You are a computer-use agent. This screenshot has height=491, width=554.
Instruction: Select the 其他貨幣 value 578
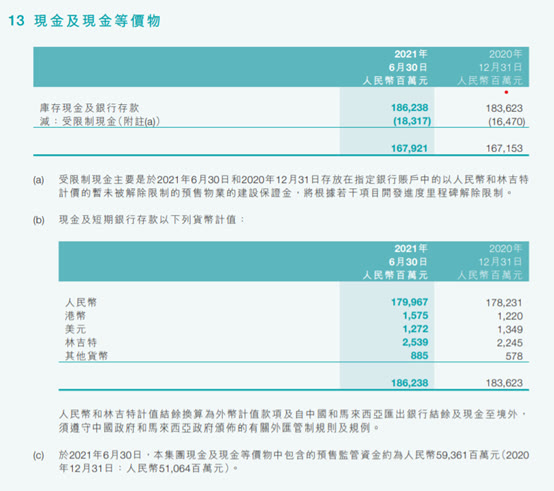pyautogui.click(x=514, y=356)
